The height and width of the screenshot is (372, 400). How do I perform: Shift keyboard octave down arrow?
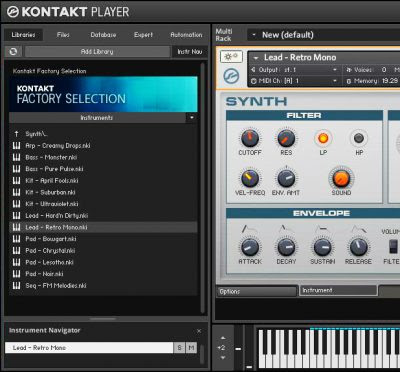223,358
